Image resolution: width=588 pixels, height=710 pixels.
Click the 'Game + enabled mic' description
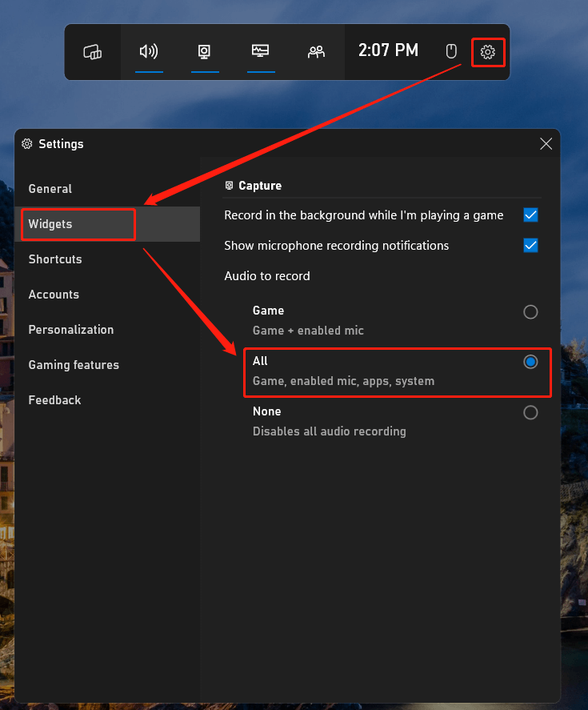pyautogui.click(x=308, y=331)
